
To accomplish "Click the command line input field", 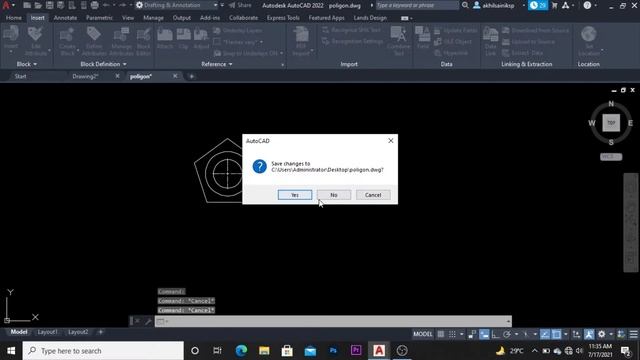I will tap(333, 321).
